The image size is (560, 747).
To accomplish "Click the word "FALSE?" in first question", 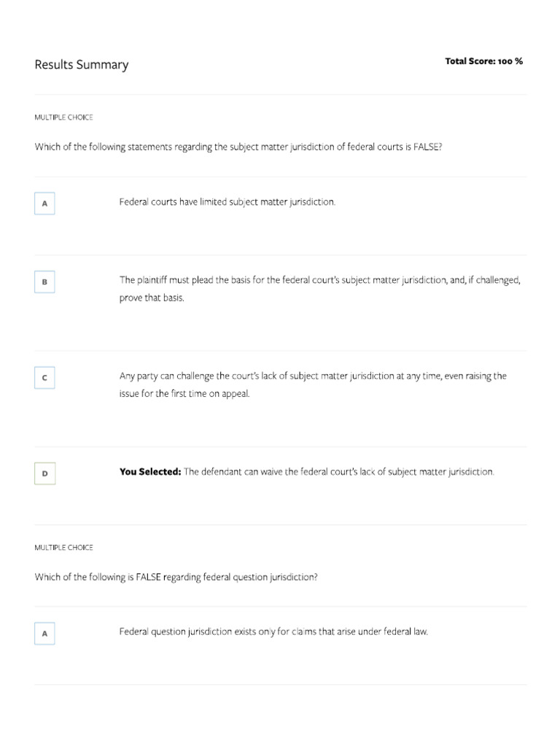I will (x=427, y=147).
